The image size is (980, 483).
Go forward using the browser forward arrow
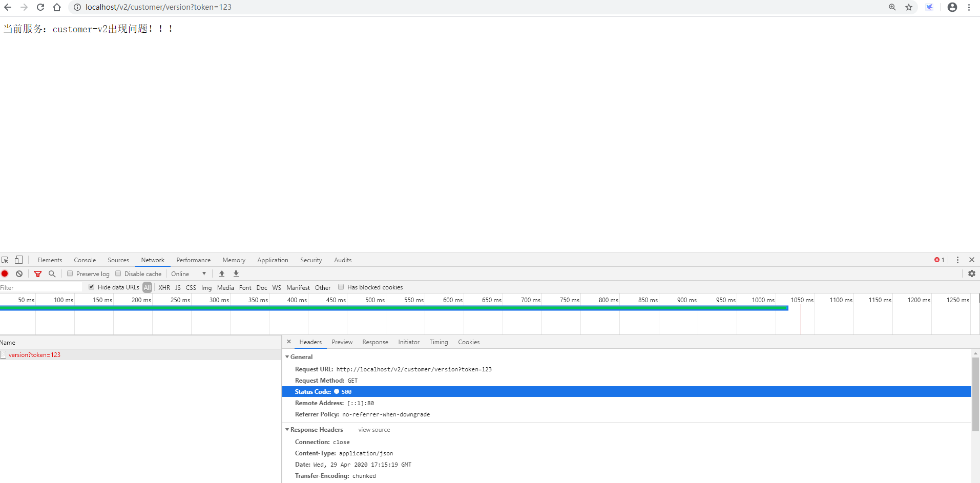[x=24, y=7]
